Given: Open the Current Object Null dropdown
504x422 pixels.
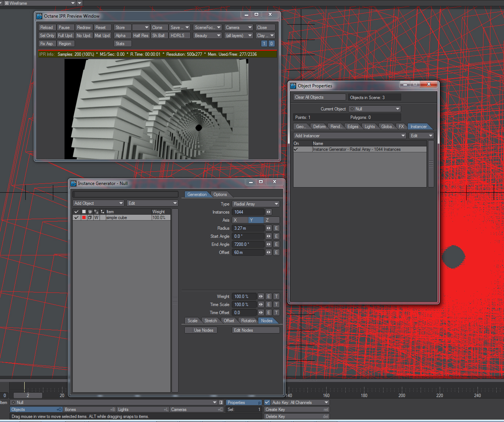Looking at the screenshot, I should [375, 109].
